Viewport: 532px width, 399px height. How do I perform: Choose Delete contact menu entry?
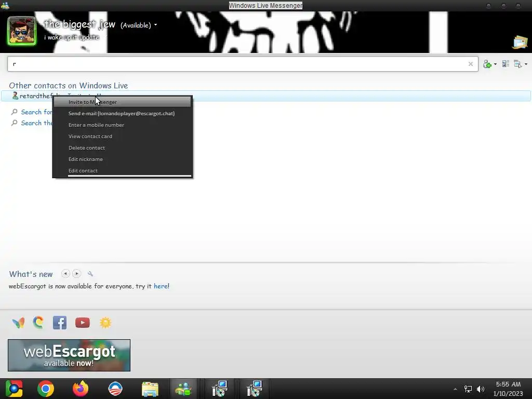(123, 148)
